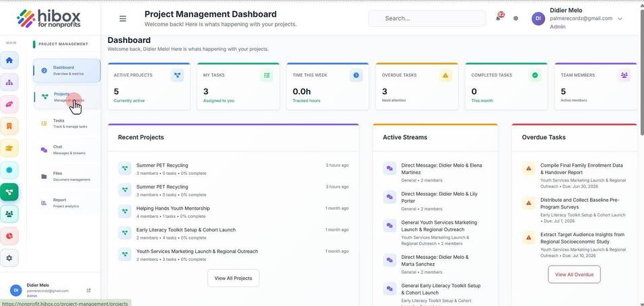Open Direct Message with Elena Martinez
The image size is (644, 306).
tap(435, 172)
